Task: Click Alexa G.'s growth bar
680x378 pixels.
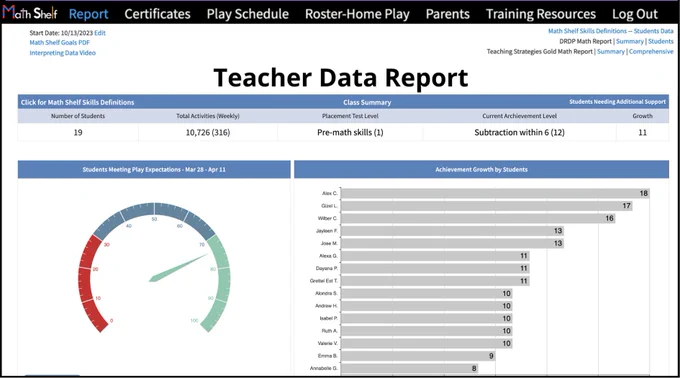Action: click(x=435, y=256)
